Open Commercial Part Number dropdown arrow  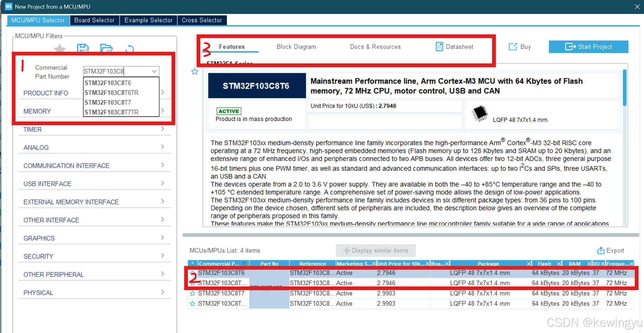(x=154, y=71)
